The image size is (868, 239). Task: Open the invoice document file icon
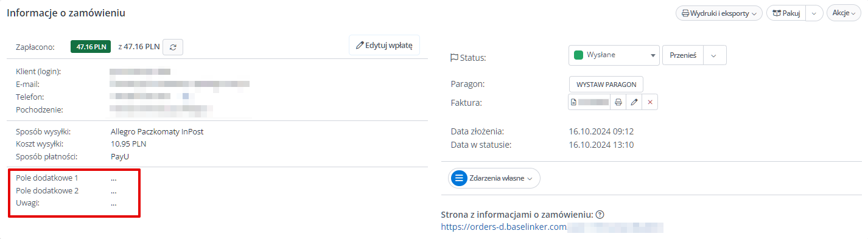(x=573, y=102)
